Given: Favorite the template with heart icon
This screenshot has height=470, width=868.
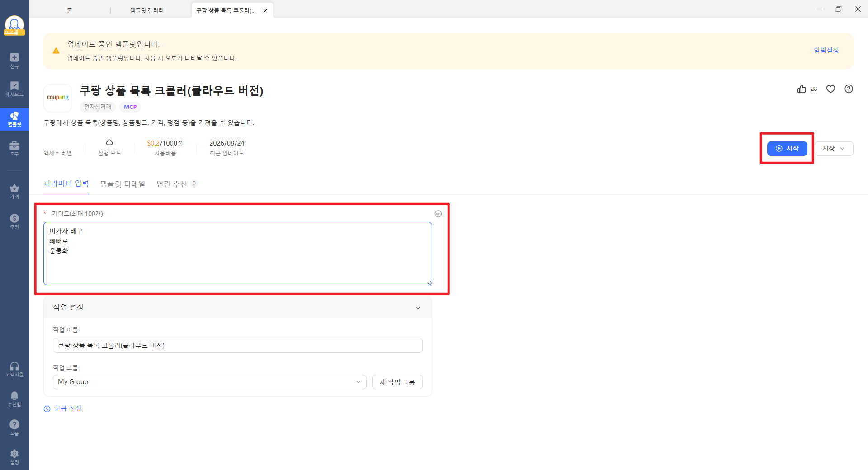Looking at the screenshot, I should [x=830, y=89].
